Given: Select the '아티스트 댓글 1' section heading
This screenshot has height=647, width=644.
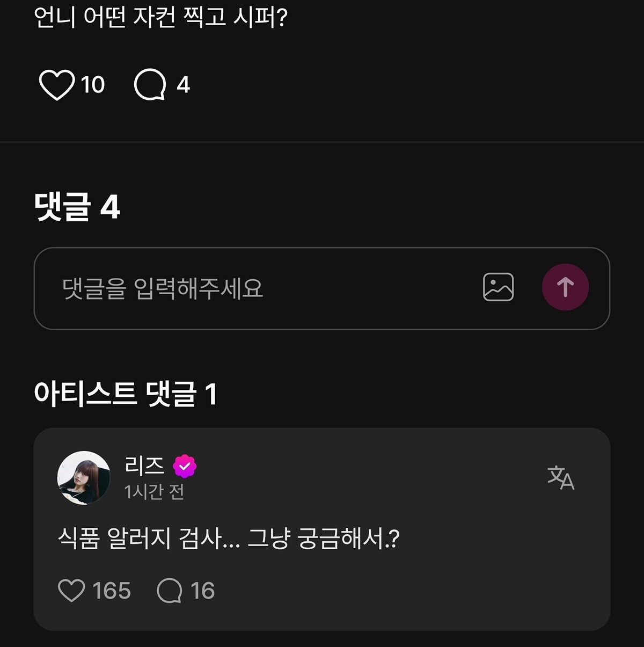Looking at the screenshot, I should coord(126,394).
